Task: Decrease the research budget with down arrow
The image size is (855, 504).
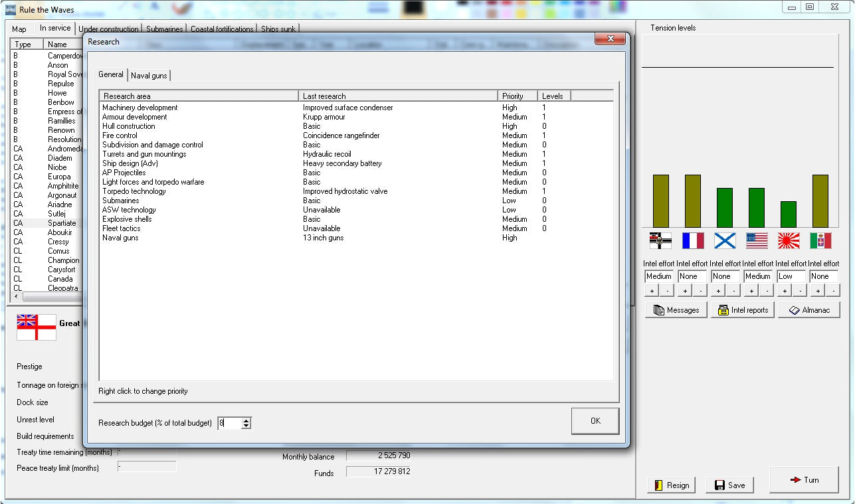Action: point(246,426)
